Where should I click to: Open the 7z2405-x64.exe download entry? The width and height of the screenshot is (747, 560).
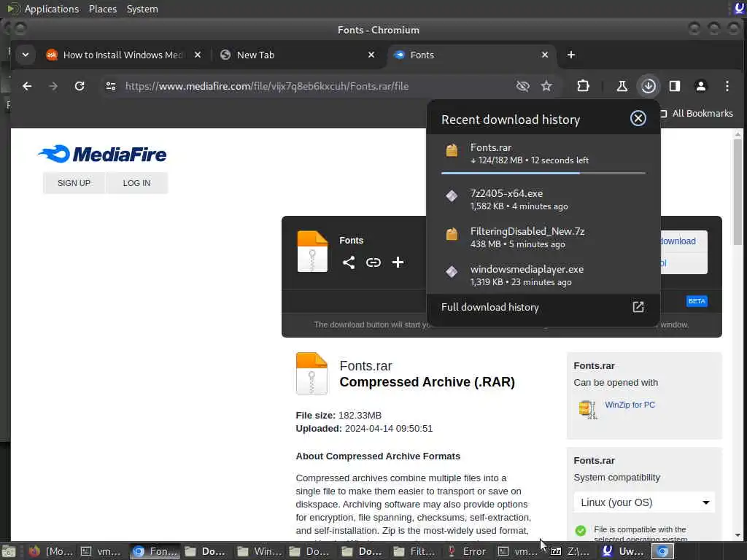click(x=543, y=200)
